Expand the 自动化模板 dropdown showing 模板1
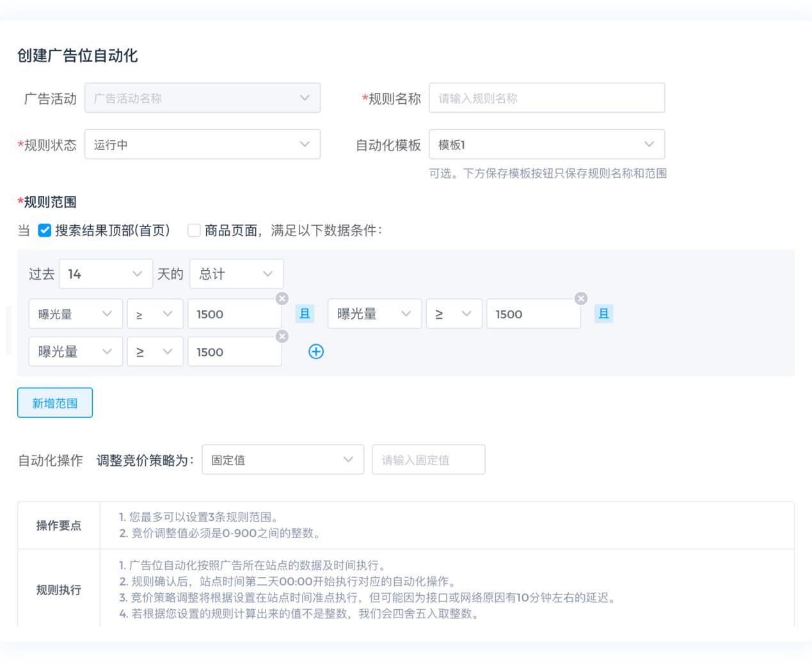 [x=546, y=145]
